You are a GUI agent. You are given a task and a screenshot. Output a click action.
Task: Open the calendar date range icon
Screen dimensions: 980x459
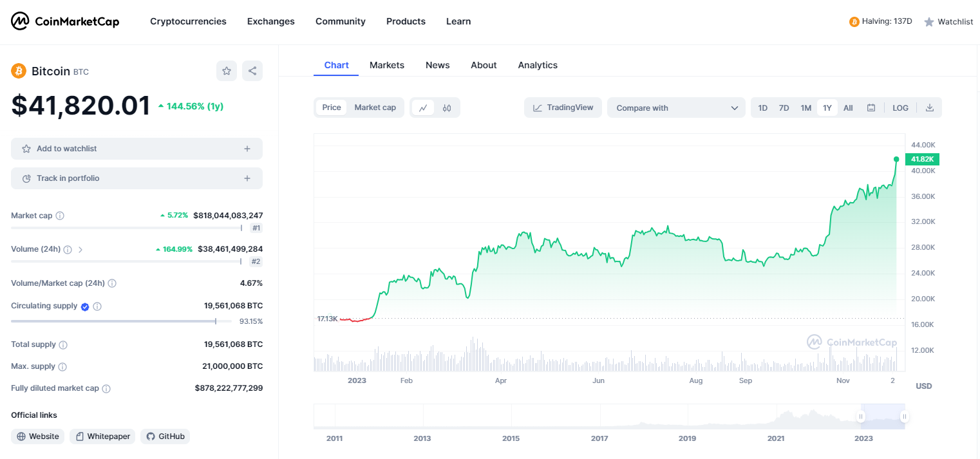click(871, 108)
